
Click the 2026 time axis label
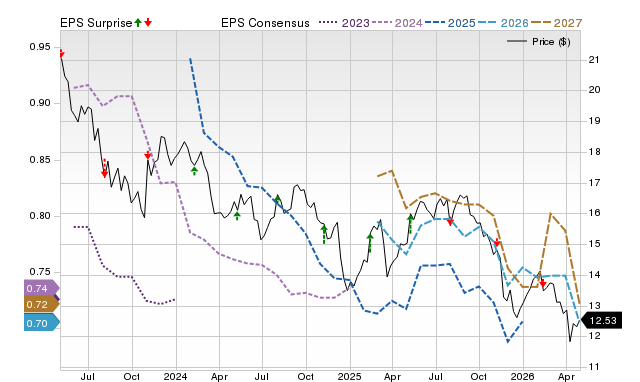click(523, 376)
